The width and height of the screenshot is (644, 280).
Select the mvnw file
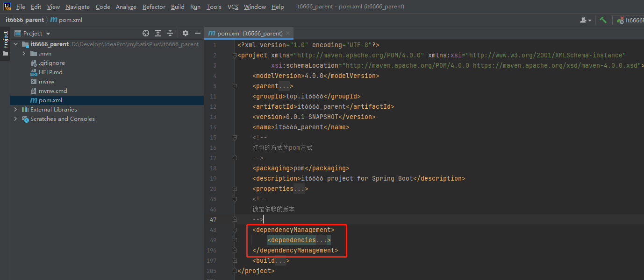coord(46,82)
